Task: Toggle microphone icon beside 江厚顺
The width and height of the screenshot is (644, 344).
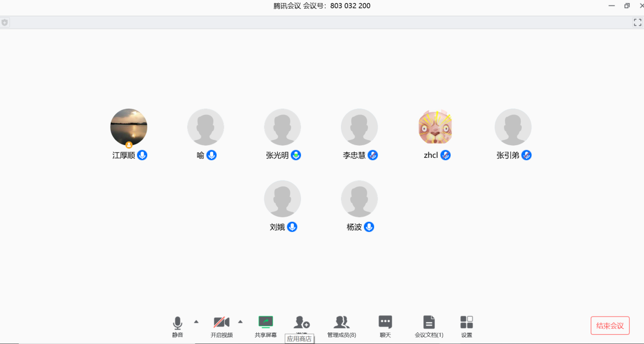Action: tap(143, 155)
